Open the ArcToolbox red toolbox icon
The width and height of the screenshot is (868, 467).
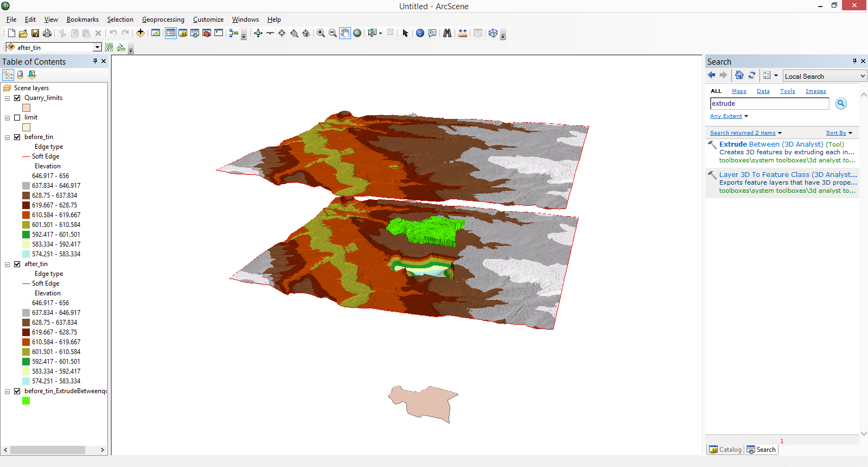click(207, 33)
